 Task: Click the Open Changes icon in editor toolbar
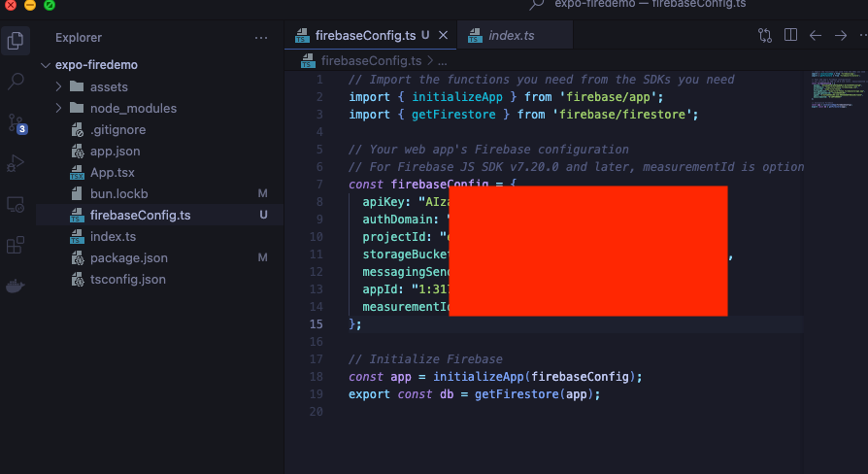tap(765, 35)
